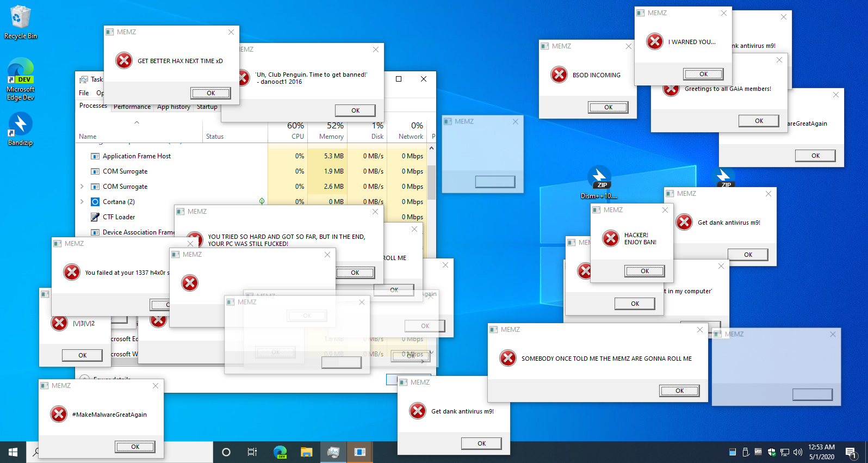Screen dimensions: 868x463
Task: Click the Cortana process icon in Task Manager
Action: [x=95, y=202]
